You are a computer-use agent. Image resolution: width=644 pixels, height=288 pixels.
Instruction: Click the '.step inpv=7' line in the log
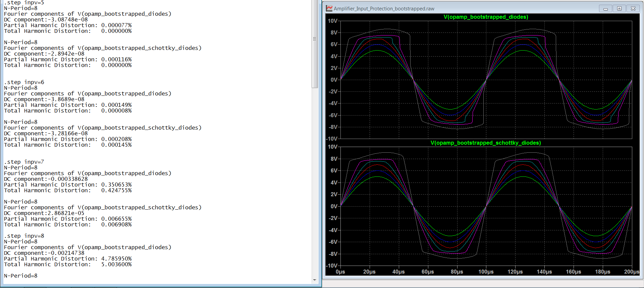point(24,162)
